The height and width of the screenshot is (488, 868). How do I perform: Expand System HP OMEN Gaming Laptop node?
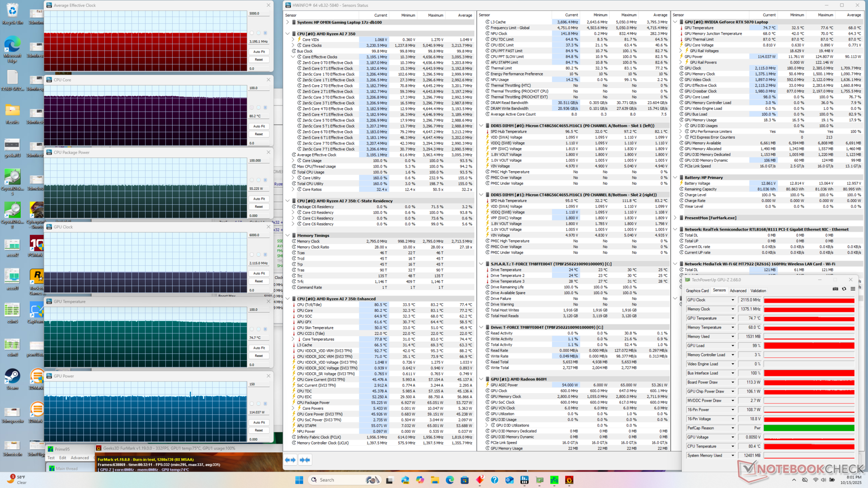[288, 22]
